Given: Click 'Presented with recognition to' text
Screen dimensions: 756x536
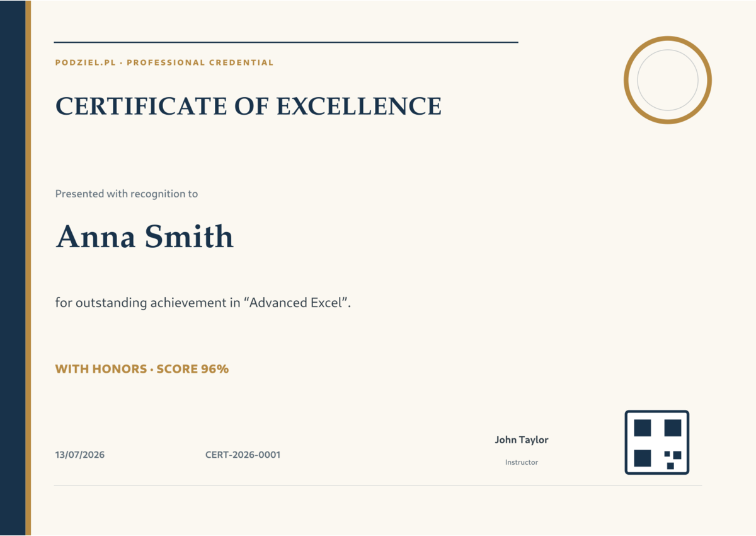Looking at the screenshot, I should tap(127, 194).
